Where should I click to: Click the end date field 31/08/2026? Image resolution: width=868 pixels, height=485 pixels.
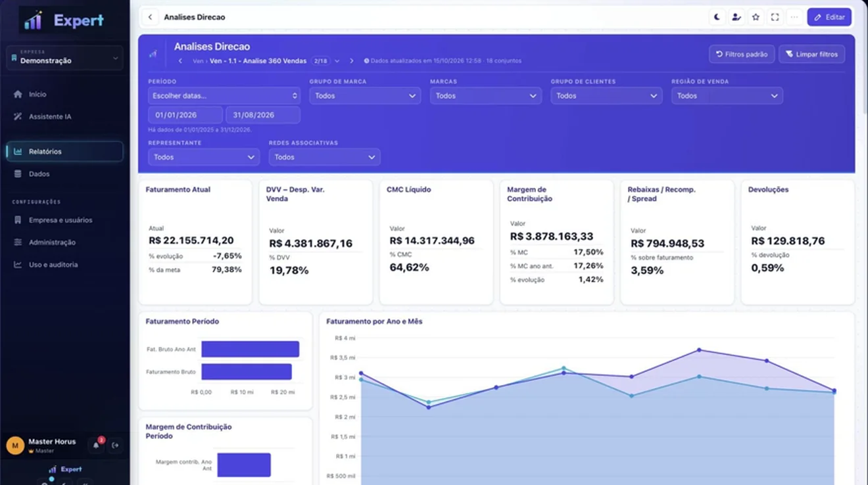click(263, 115)
